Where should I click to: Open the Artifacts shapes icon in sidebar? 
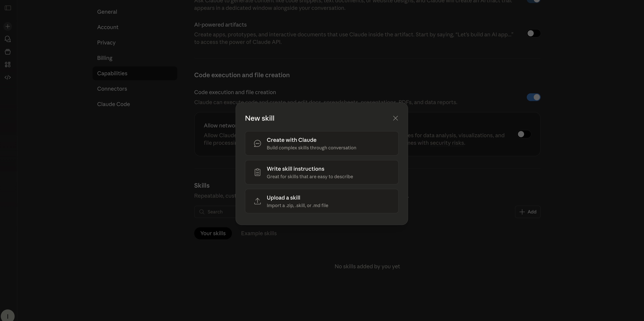8,65
